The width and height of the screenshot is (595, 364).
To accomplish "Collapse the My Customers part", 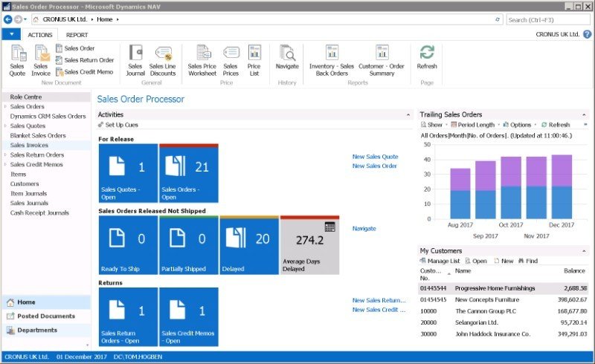I will point(584,251).
